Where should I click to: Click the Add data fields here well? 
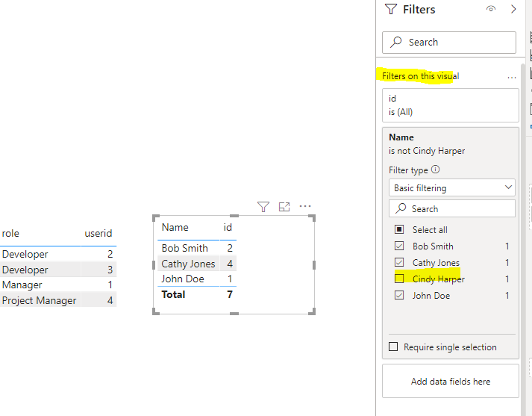450,381
